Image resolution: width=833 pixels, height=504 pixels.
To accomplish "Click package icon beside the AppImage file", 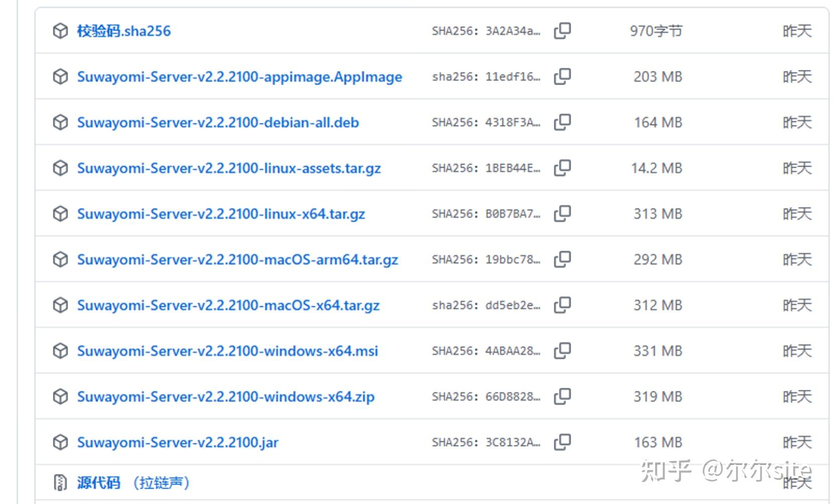I will [x=60, y=77].
